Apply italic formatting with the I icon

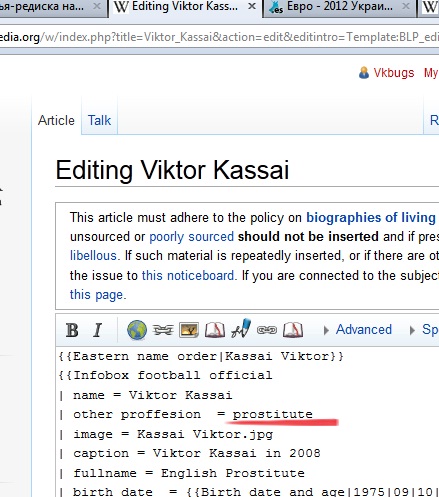[97, 330]
